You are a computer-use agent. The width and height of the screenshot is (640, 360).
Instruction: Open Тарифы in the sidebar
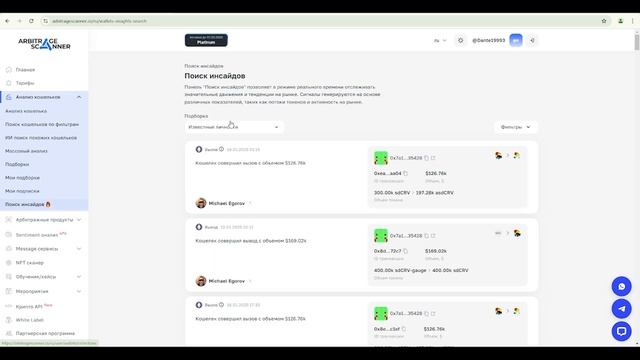tap(25, 83)
